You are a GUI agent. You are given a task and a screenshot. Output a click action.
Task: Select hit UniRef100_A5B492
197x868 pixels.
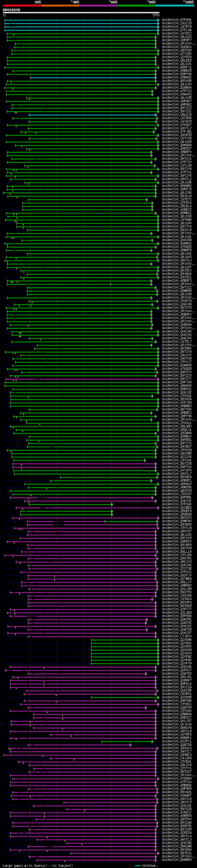pyautogui.click(x=177, y=78)
